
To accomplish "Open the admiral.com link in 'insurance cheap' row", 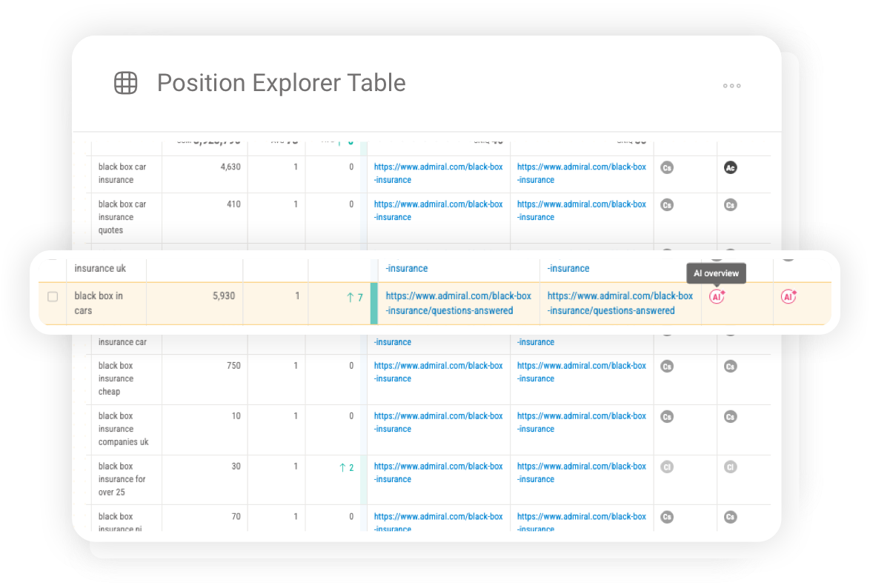I will pos(439,372).
